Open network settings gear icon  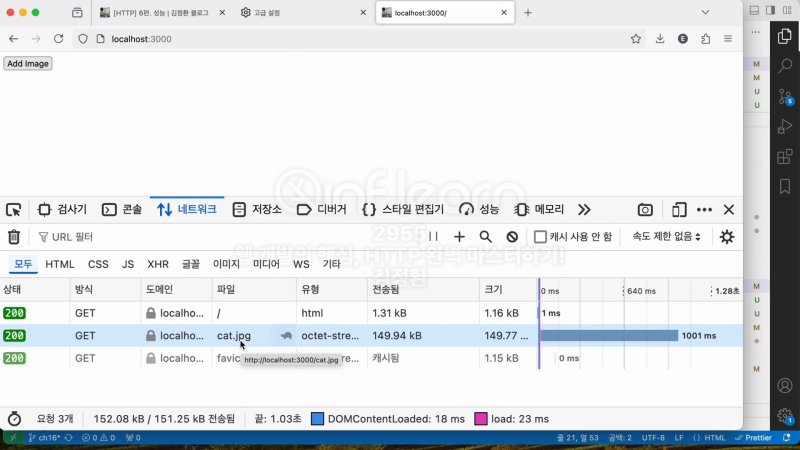click(727, 237)
